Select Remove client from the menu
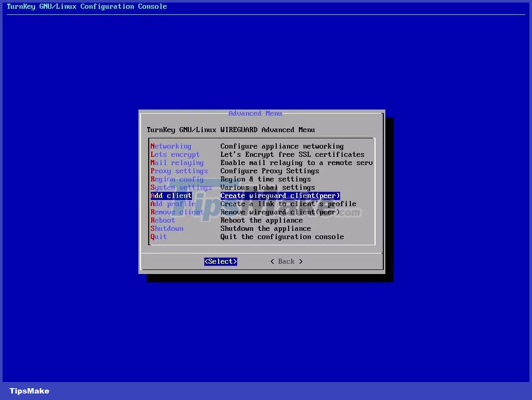Screen dimensions: 532x400 tap(177, 212)
